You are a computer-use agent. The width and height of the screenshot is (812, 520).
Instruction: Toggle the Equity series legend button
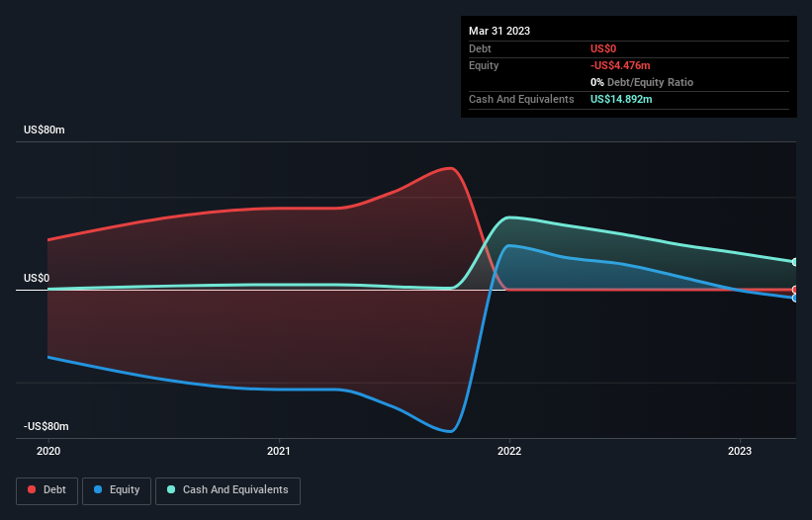coord(117,490)
